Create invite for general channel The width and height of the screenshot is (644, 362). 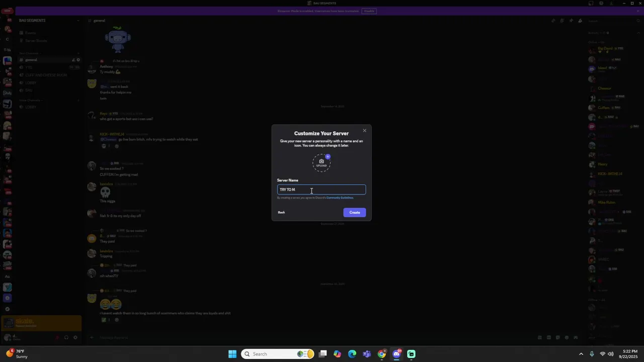(73, 60)
